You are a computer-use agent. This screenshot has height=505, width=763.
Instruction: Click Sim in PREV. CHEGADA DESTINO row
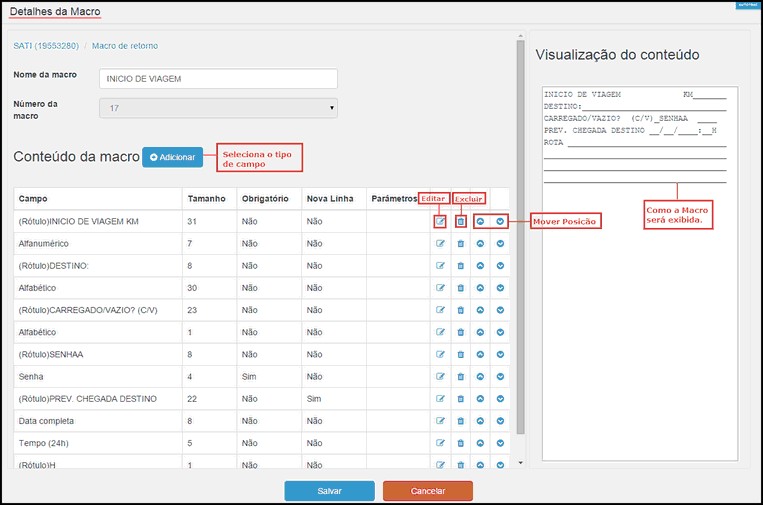[x=314, y=398]
